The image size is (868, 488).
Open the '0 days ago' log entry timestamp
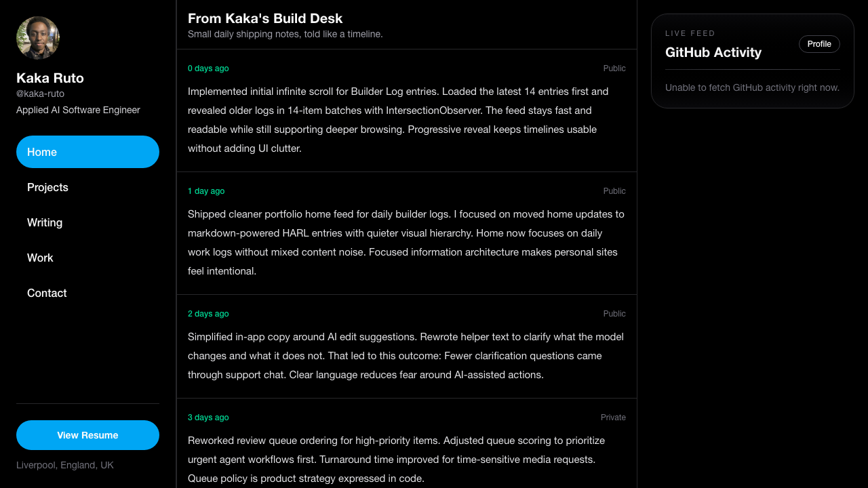point(208,68)
